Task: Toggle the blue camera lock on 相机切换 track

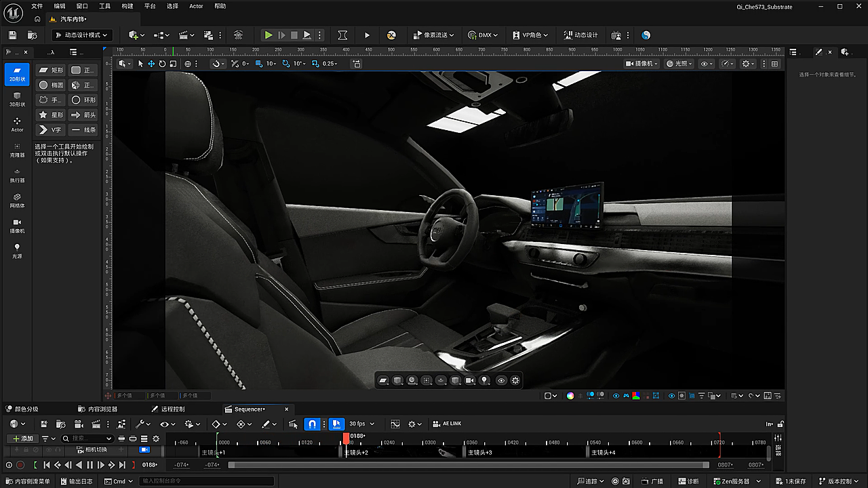Action: (144, 449)
